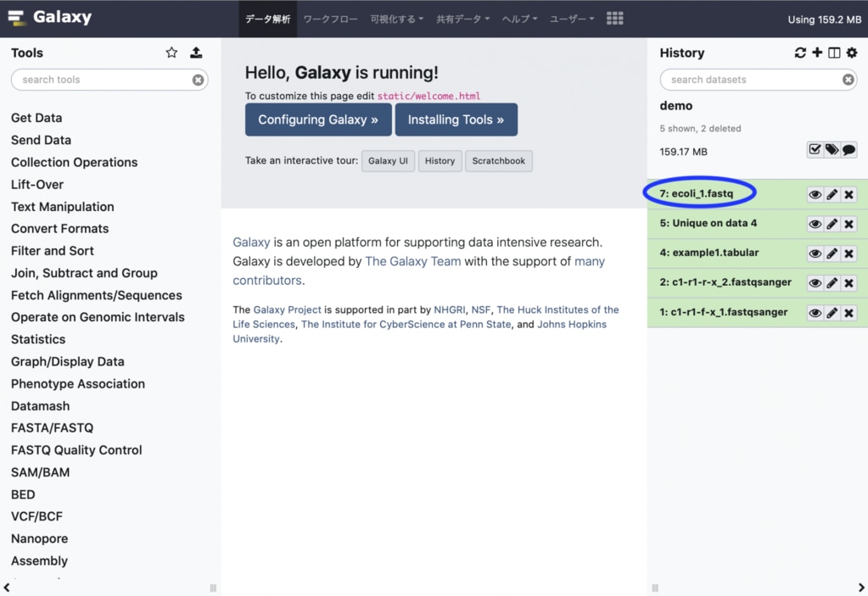Expand the Filter and Sort section
Image resolution: width=868 pixels, height=596 pixels.
pyautogui.click(x=53, y=251)
